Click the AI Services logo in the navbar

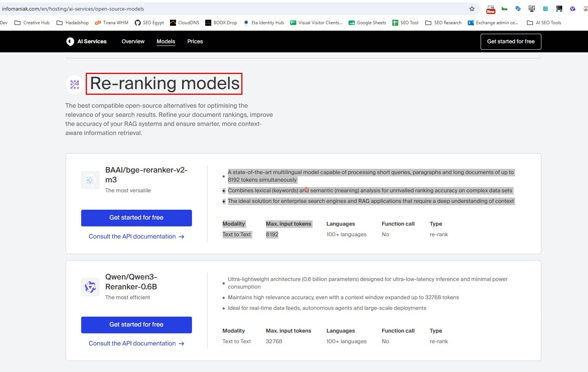tap(86, 41)
